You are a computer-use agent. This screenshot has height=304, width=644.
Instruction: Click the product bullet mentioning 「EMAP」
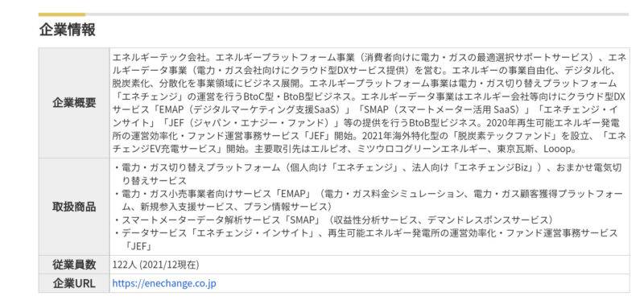click(x=368, y=199)
